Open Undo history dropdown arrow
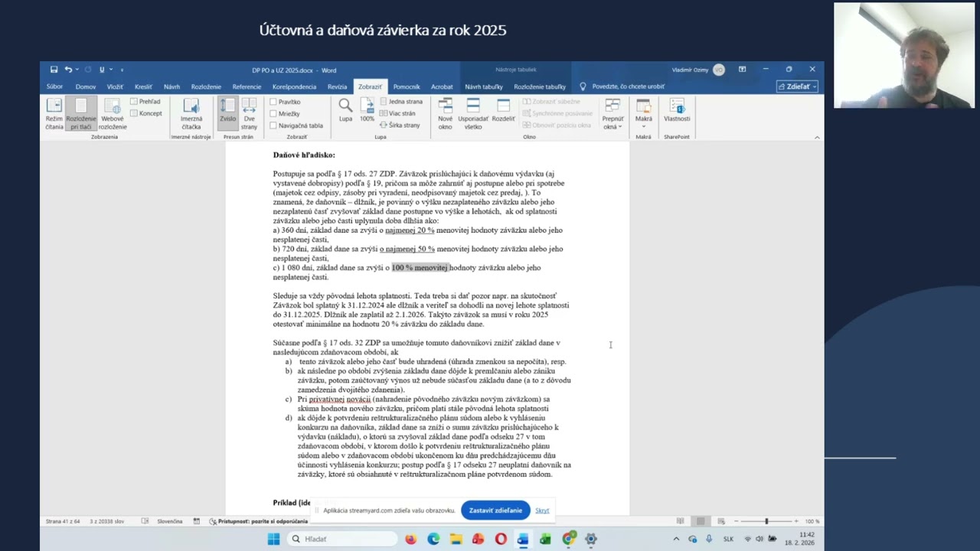The width and height of the screenshot is (980, 551). (77, 70)
